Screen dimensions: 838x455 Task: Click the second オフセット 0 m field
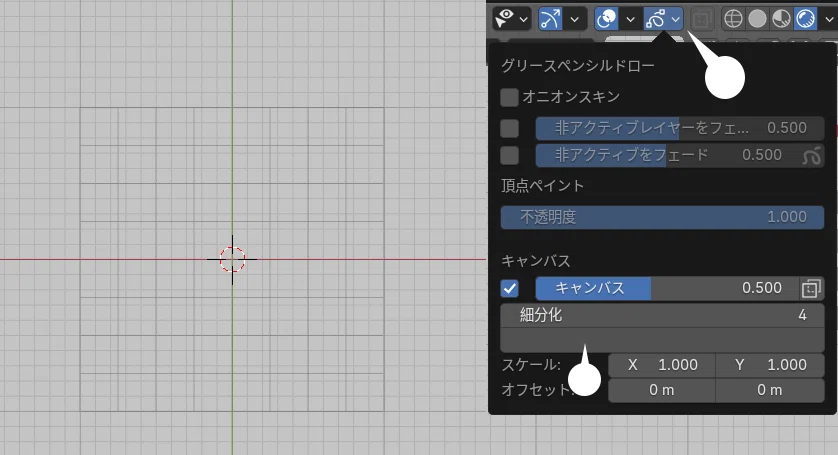click(770, 390)
